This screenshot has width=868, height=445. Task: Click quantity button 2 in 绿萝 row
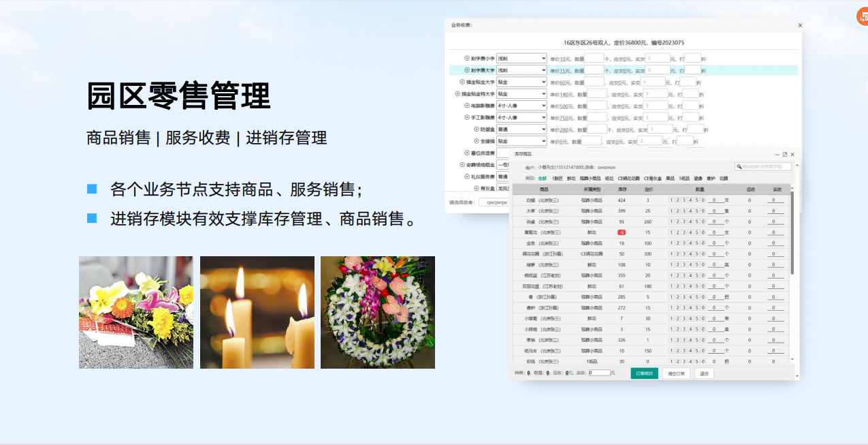(677, 264)
